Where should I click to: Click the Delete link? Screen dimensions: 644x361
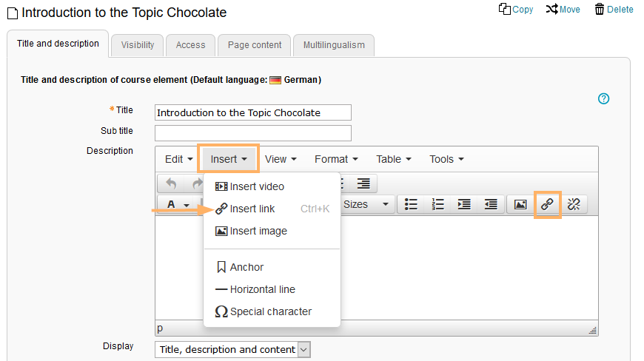tap(614, 10)
